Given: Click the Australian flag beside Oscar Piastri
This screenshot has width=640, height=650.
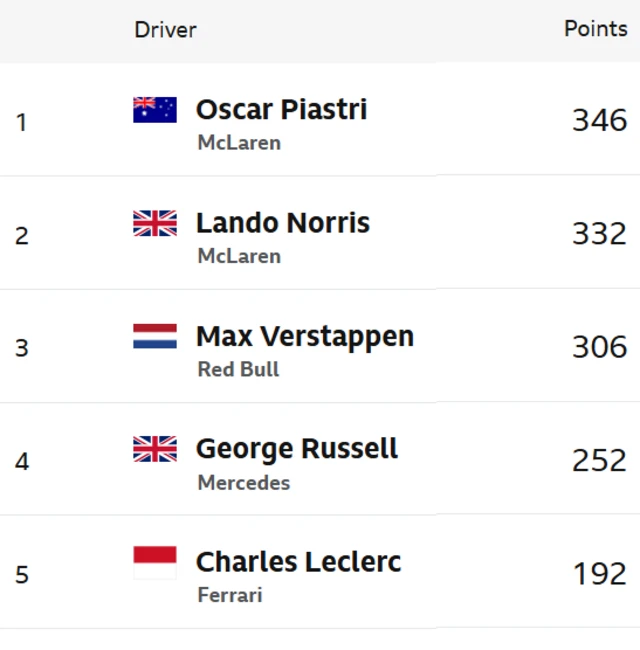Looking at the screenshot, I should click(x=155, y=110).
